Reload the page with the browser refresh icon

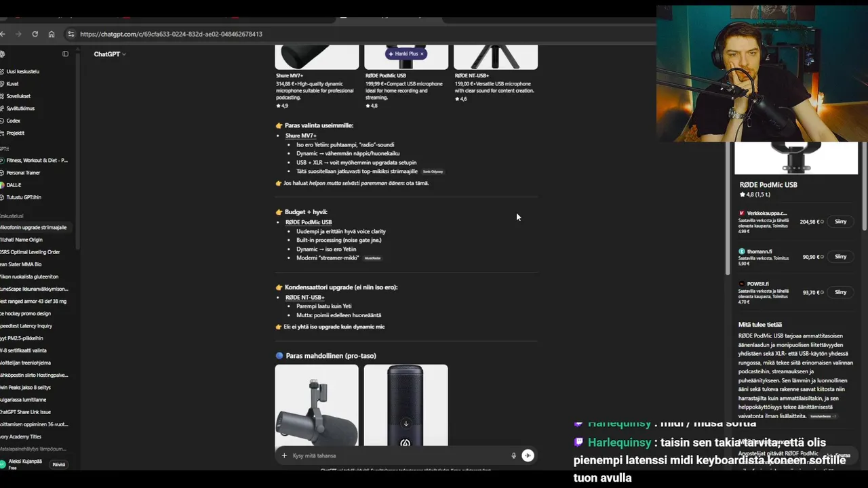[x=35, y=34]
